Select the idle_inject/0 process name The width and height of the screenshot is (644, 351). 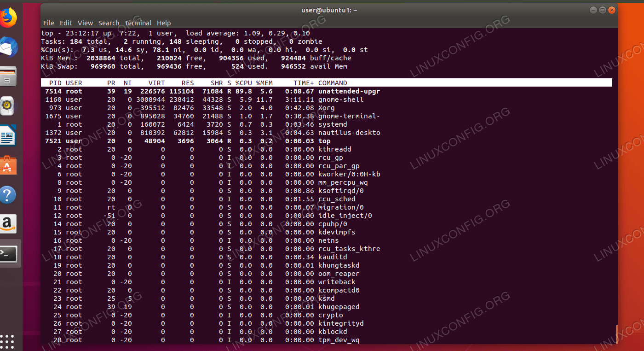point(345,216)
